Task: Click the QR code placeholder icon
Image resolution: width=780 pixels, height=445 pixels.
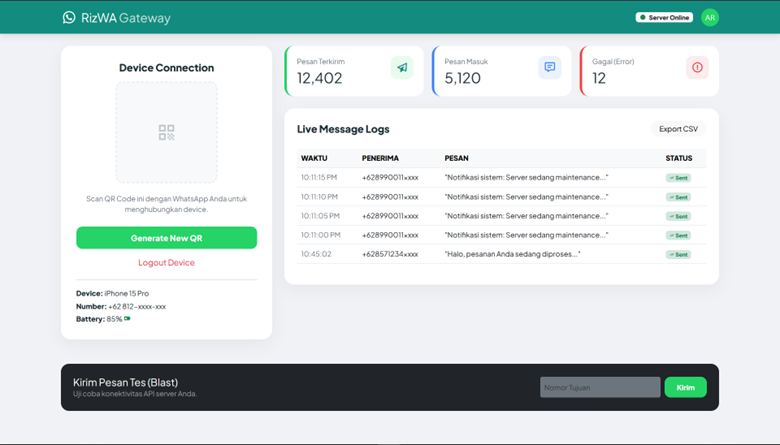Action: [166, 132]
